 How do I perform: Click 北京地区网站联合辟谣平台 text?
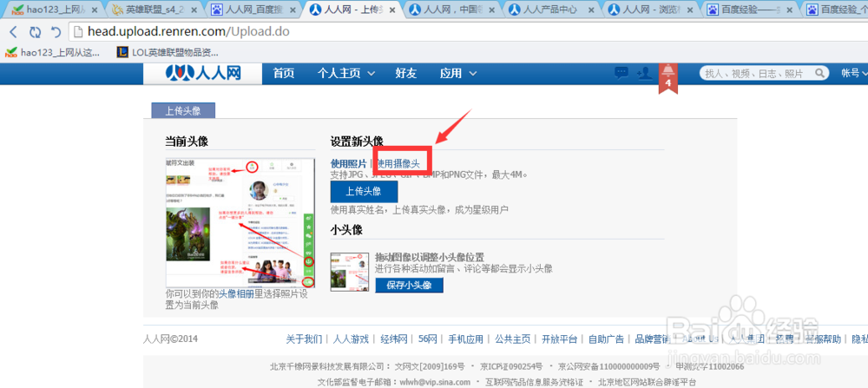[x=647, y=382]
